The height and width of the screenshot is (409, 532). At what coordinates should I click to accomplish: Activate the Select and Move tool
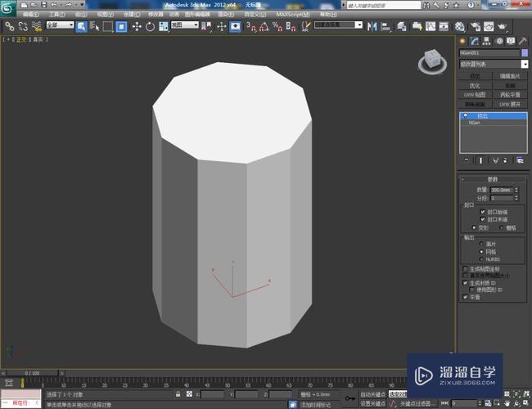[x=137, y=26]
